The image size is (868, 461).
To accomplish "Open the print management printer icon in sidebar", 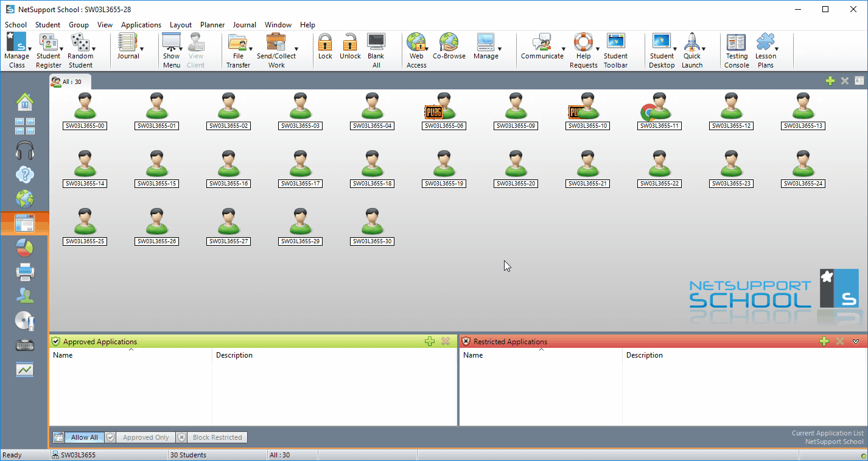I will coord(24,272).
